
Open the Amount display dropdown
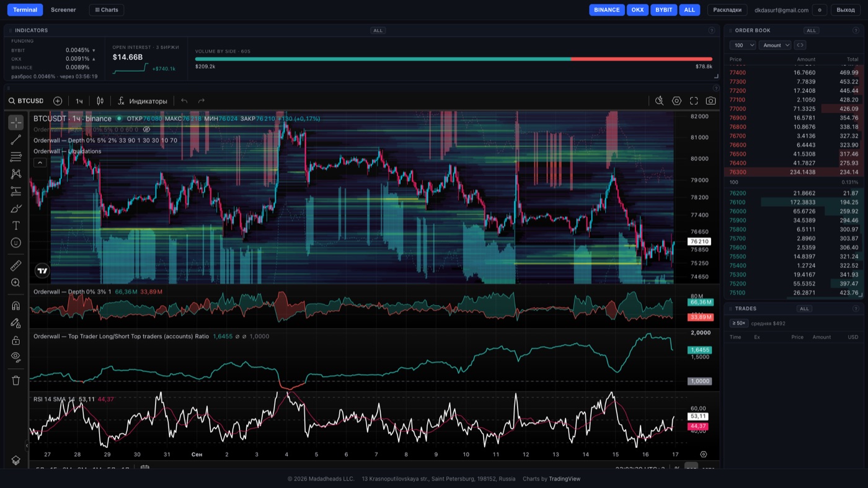click(775, 45)
